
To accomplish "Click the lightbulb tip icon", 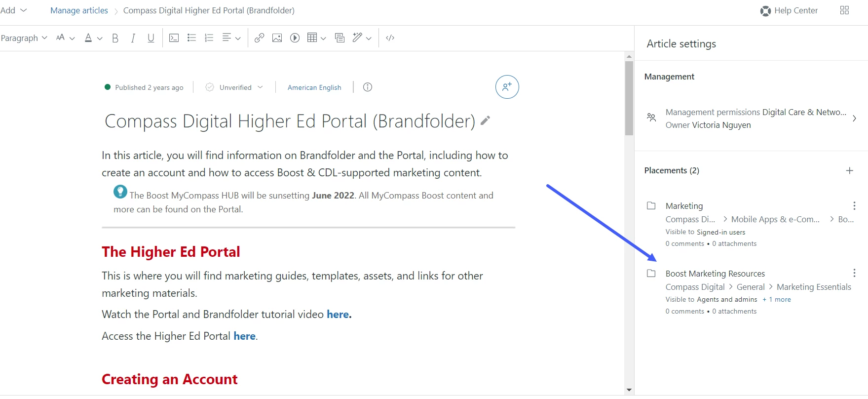I will click(120, 192).
